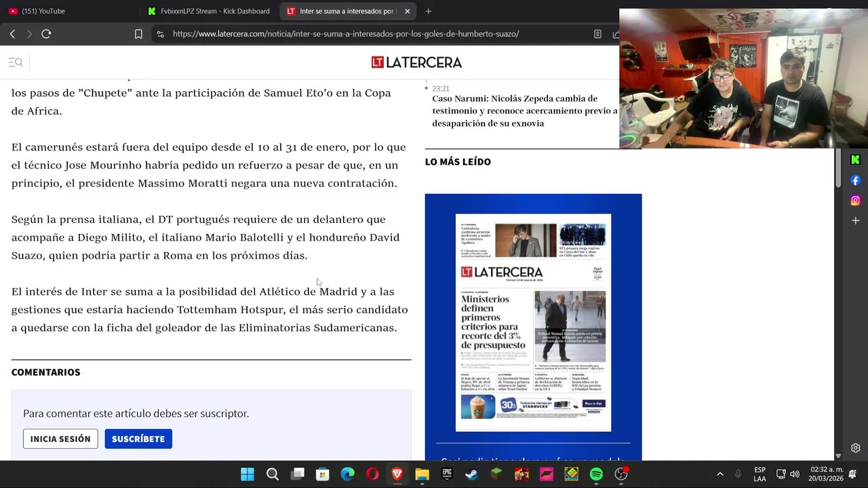The image size is (868, 488).
Task: Open the clock showing 02:32 a. m.
Action: coord(826,474)
